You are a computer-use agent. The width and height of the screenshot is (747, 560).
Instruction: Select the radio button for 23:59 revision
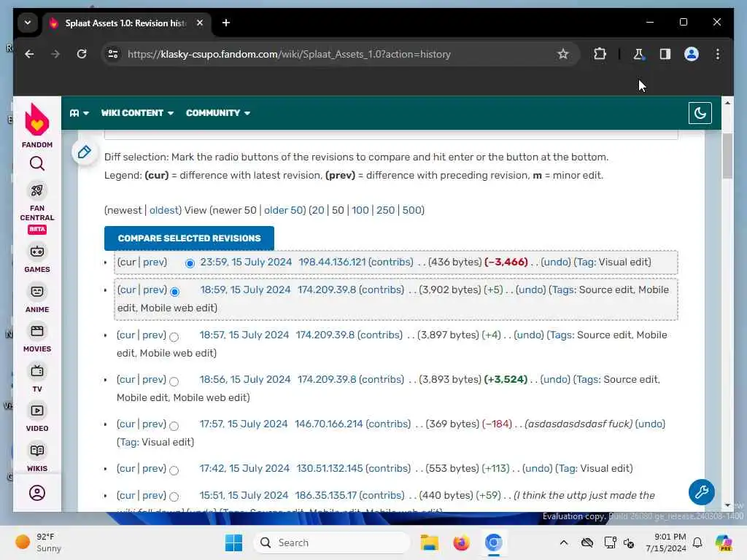coord(190,263)
